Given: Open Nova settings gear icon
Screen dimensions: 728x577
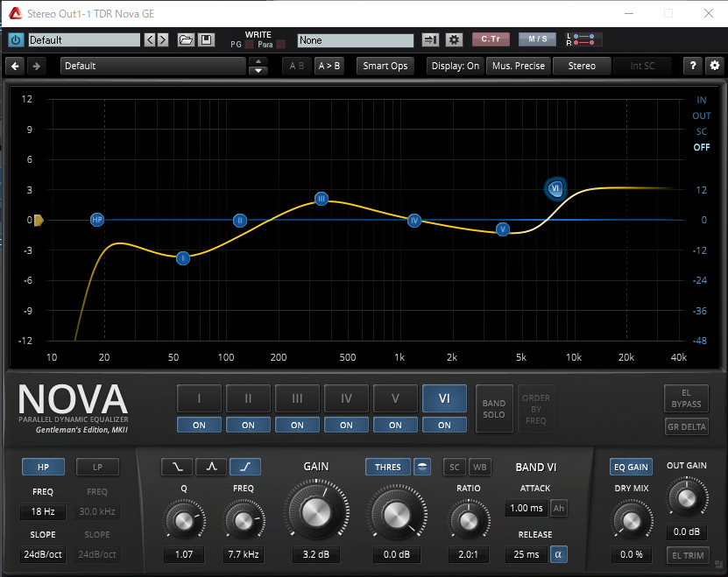Looking at the screenshot, I should click(x=715, y=66).
